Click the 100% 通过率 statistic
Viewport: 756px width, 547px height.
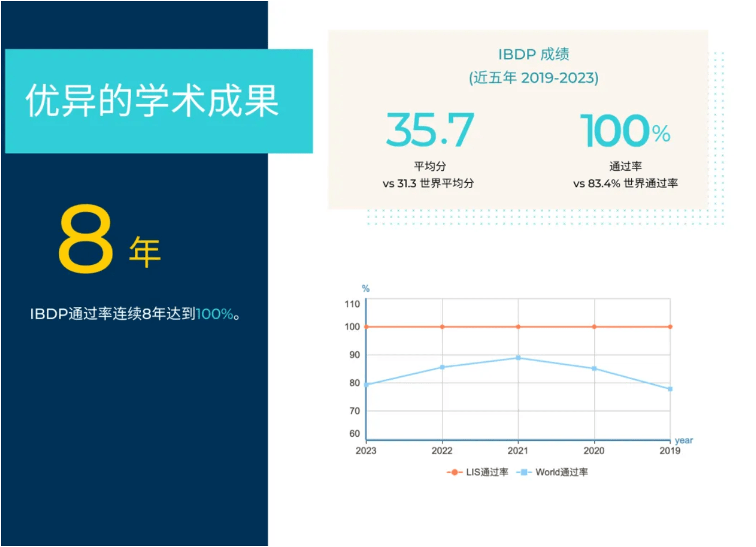pos(624,132)
